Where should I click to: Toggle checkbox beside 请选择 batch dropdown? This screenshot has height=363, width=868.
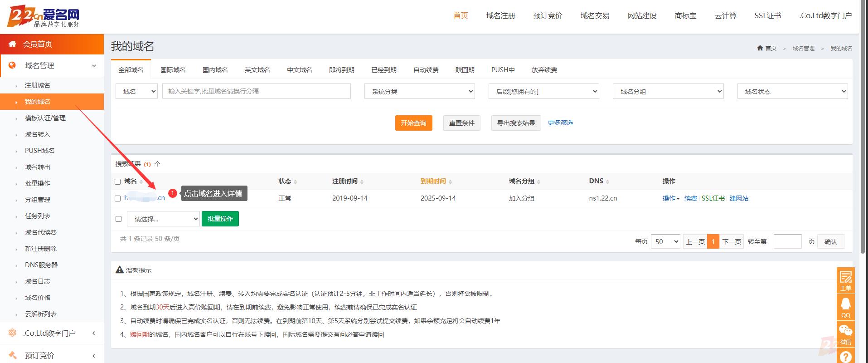[119, 219]
